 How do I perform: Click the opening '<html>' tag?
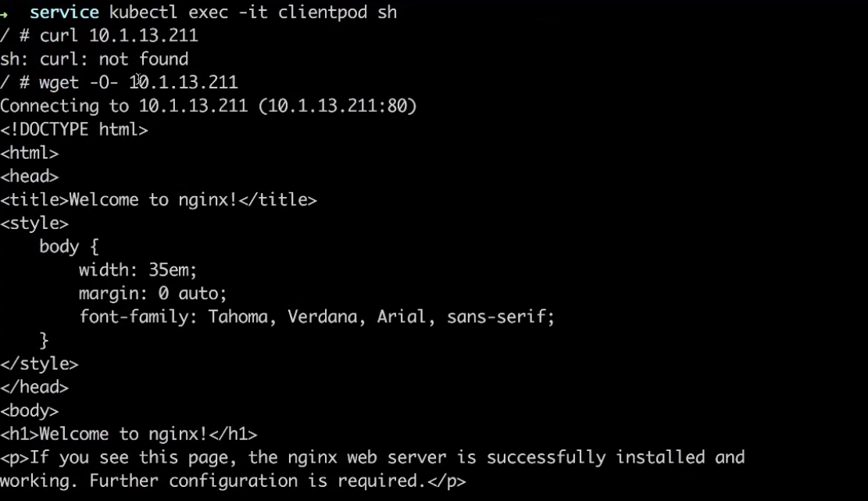30,152
